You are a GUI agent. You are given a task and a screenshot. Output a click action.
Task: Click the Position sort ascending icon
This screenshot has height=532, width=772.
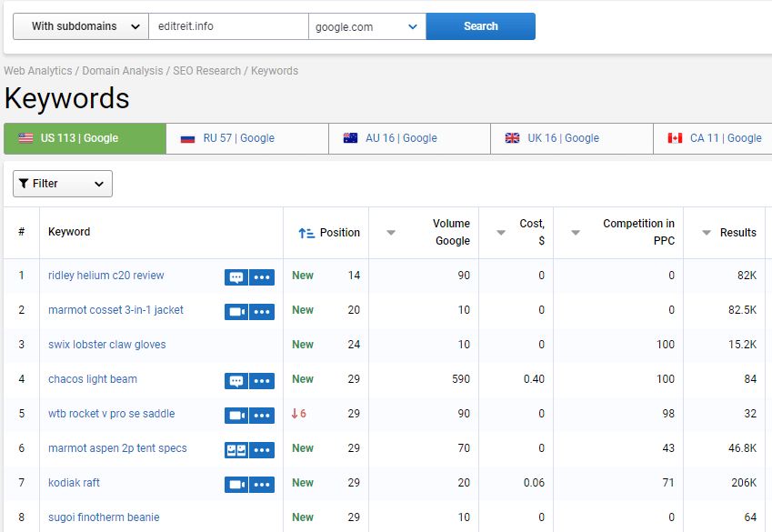(x=306, y=233)
